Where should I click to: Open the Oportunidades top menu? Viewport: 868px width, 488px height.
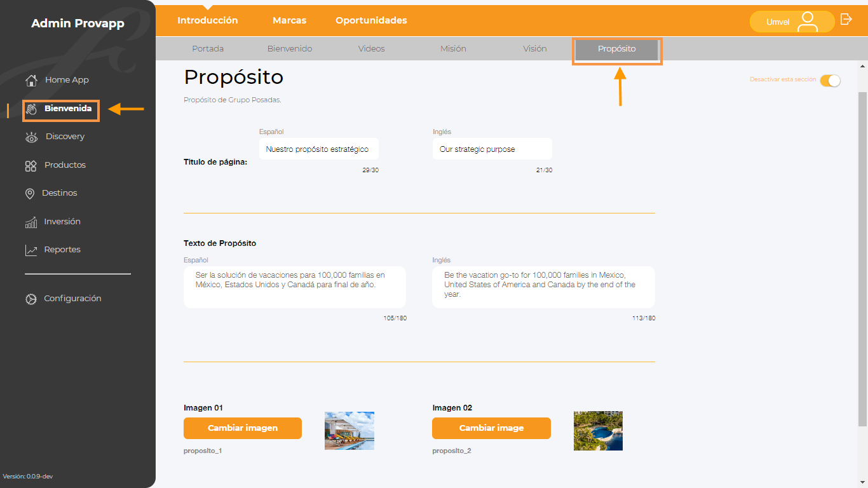click(372, 20)
